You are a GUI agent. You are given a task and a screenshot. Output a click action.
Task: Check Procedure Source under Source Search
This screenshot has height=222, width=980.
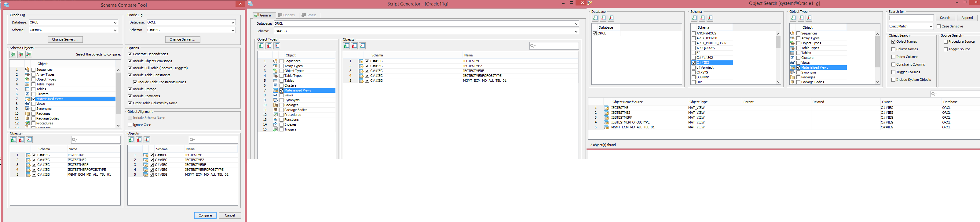(x=945, y=42)
